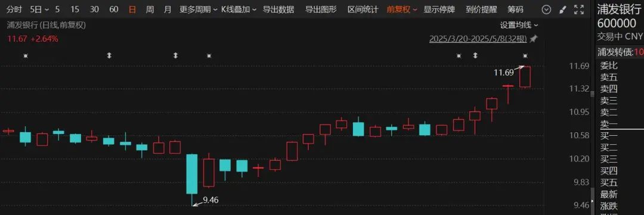The height and width of the screenshot is (215, 644).
Task: Select the 涨跌 change row
Action: click(609, 206)
